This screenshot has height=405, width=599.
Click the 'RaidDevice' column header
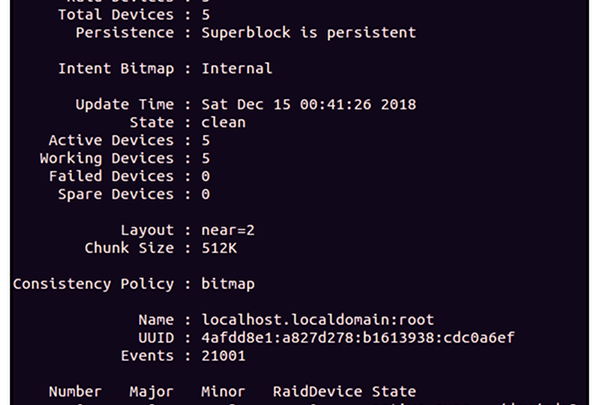(x=317, y=392)
